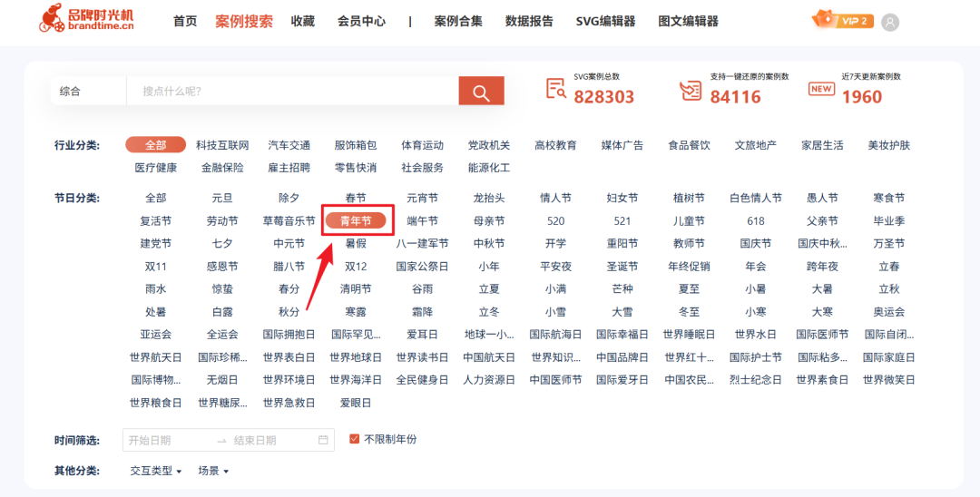Open 会员中心 in navigation
The width and height of the screenshot is (980, 497).
361,21
